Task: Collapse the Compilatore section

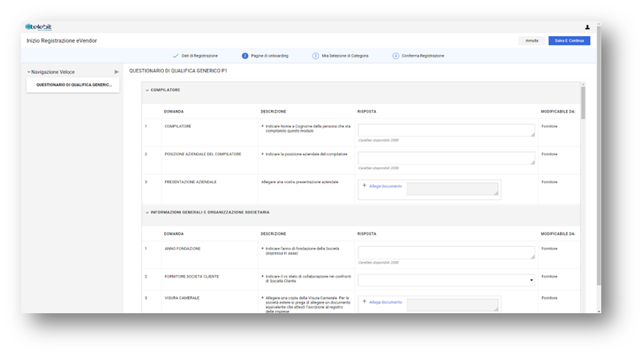Action: coord(147,90)
